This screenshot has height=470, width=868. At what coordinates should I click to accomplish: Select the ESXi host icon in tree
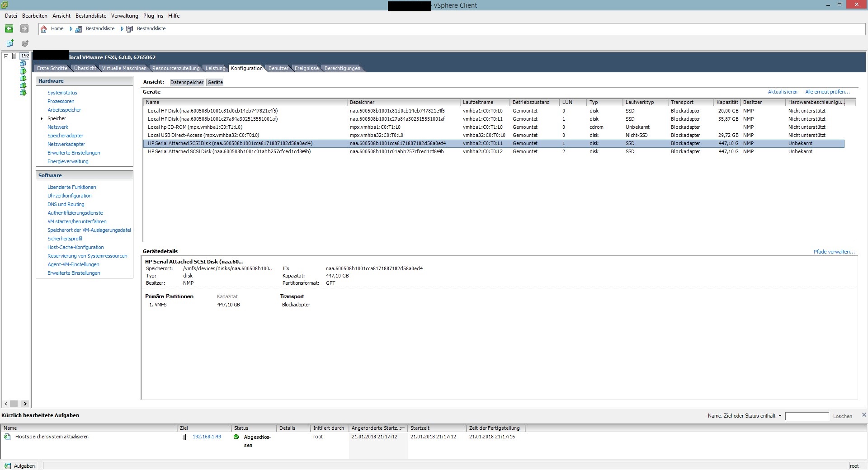(x=15, y=56)
